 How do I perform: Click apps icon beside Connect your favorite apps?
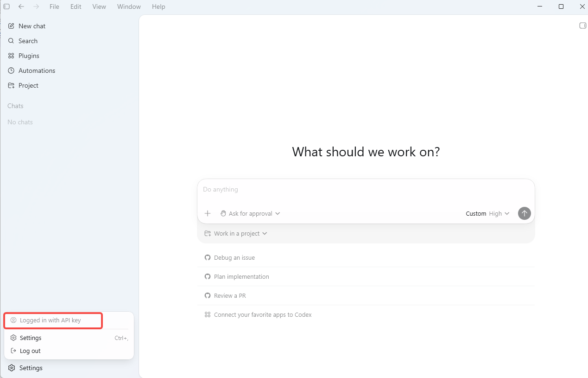point(208,314)
